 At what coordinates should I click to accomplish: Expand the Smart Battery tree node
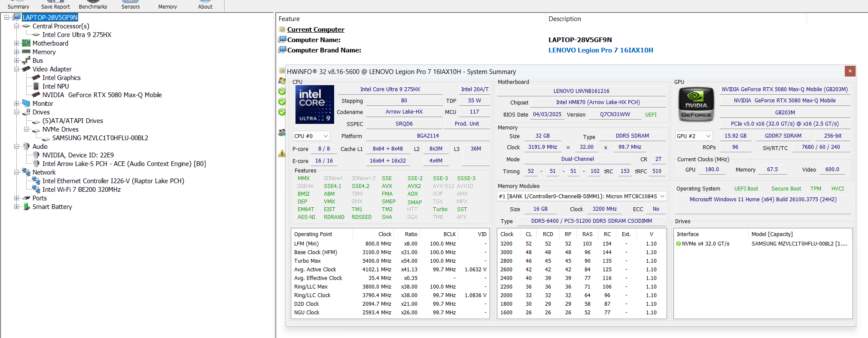[16, 206]
